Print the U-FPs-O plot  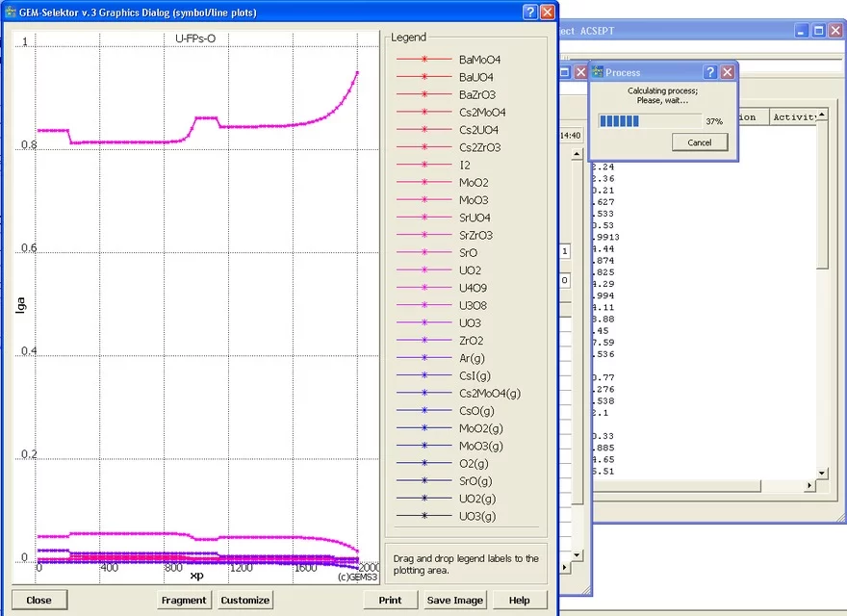(x=390, y=600)
